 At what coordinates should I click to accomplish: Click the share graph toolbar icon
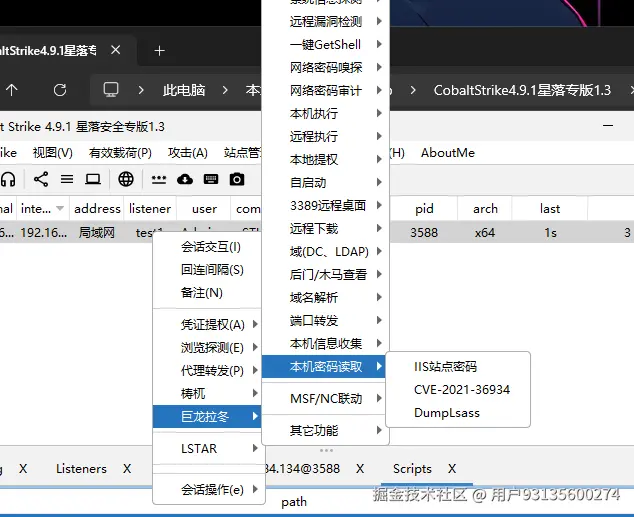[41, 179]
